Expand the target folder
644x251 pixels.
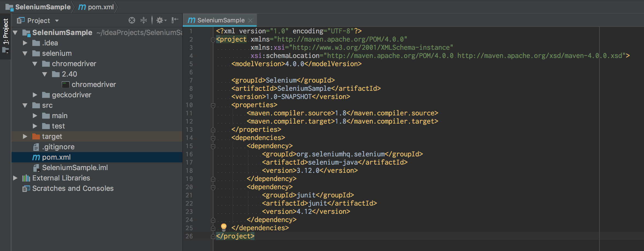tap(25, 136)
